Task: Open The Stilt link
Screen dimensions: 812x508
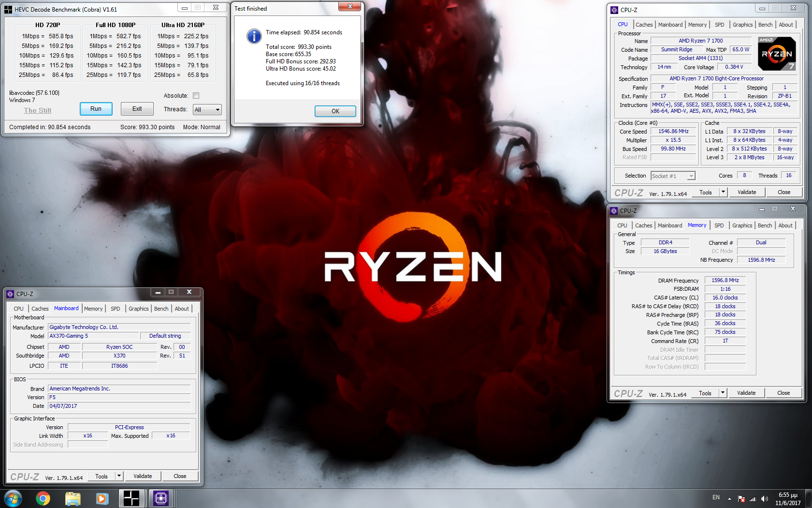Action: pyautogui.click(x=38, y=110)
